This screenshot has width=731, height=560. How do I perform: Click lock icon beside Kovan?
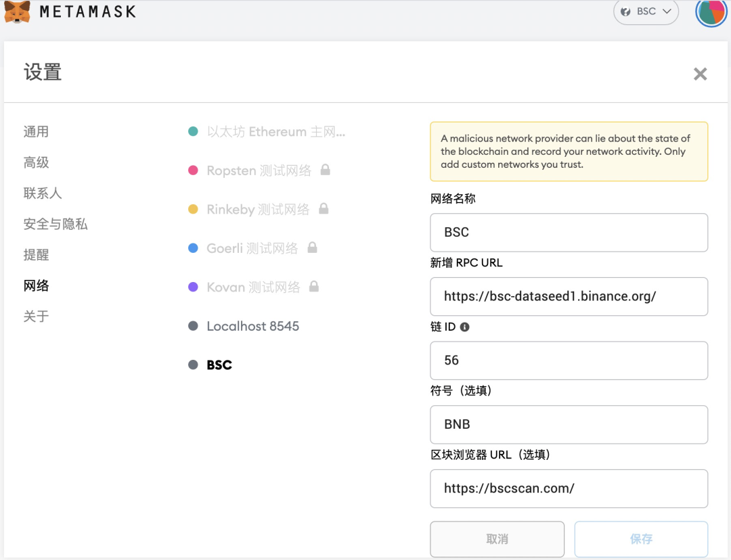point(314,286)
